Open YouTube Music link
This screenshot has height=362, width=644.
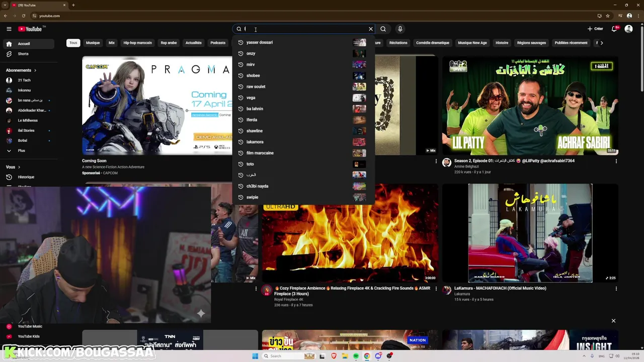tap(28, 326)
